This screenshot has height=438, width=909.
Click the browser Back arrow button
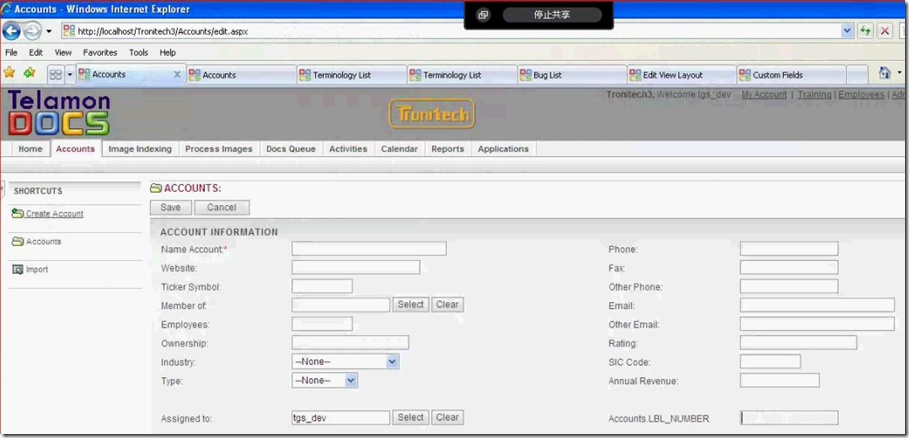point(12,31)
